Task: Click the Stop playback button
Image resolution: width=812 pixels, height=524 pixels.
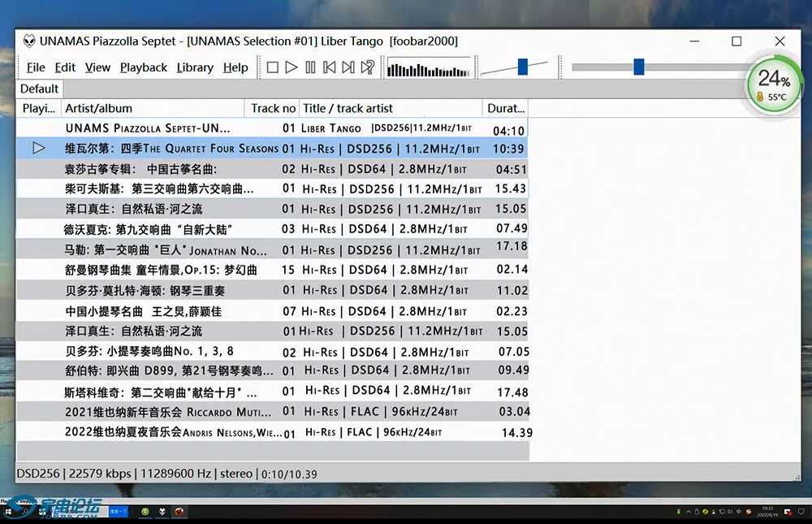Action: tap(273, 67)
